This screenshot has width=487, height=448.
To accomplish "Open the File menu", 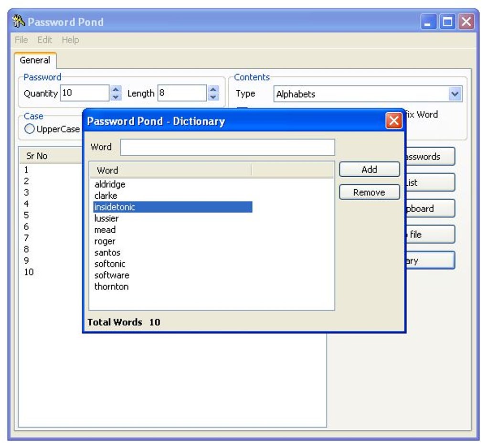I will 21,40.
